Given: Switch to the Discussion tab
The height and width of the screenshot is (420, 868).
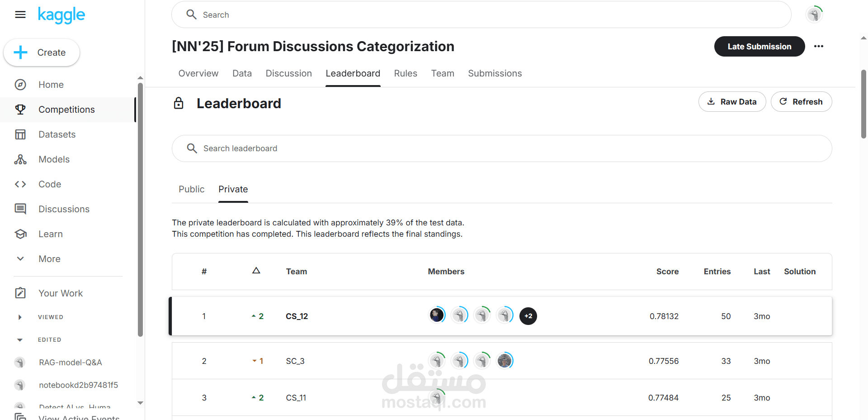Looking at the screenshot, I should coord(289,73).
